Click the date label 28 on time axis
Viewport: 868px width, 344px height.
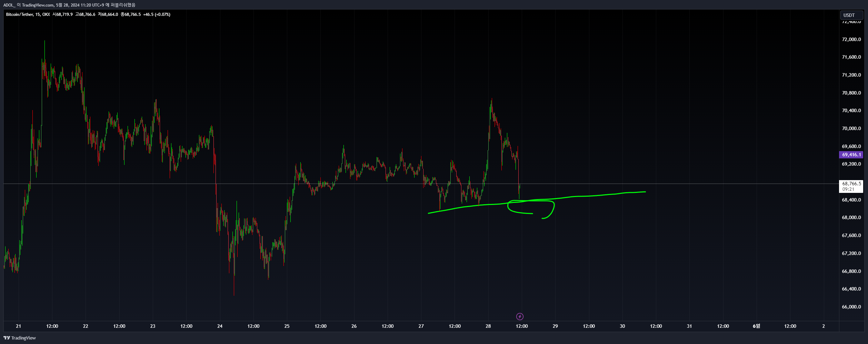click(488, 326)
